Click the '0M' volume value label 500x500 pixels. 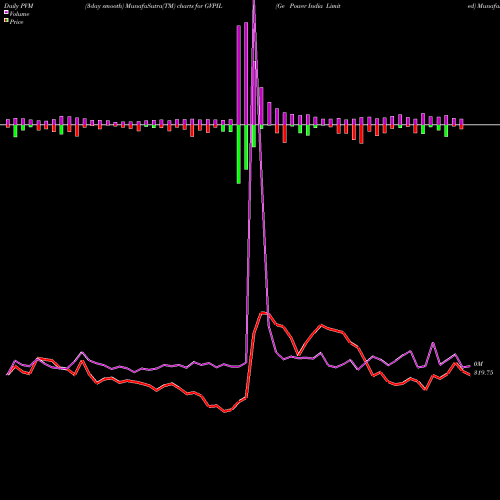click(478, 364)
